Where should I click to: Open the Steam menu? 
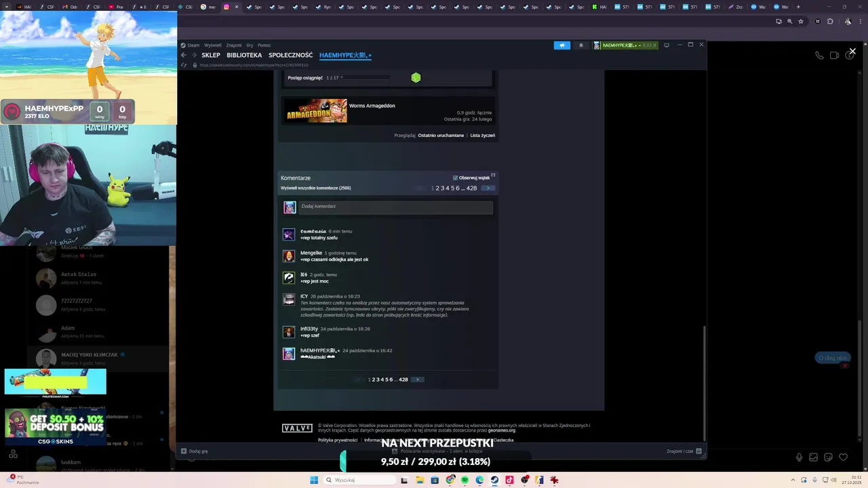[x=191, y=45]
